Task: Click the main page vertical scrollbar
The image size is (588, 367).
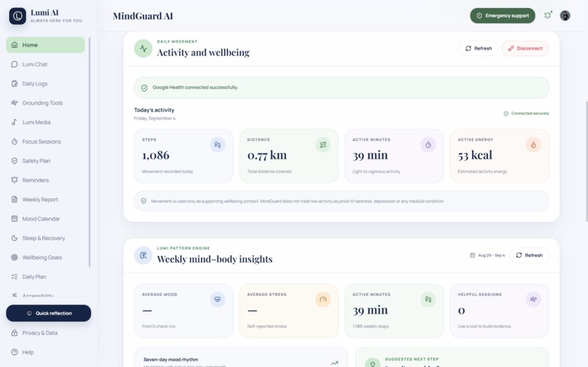Action: pyautogui.click(x=586, y=161)
